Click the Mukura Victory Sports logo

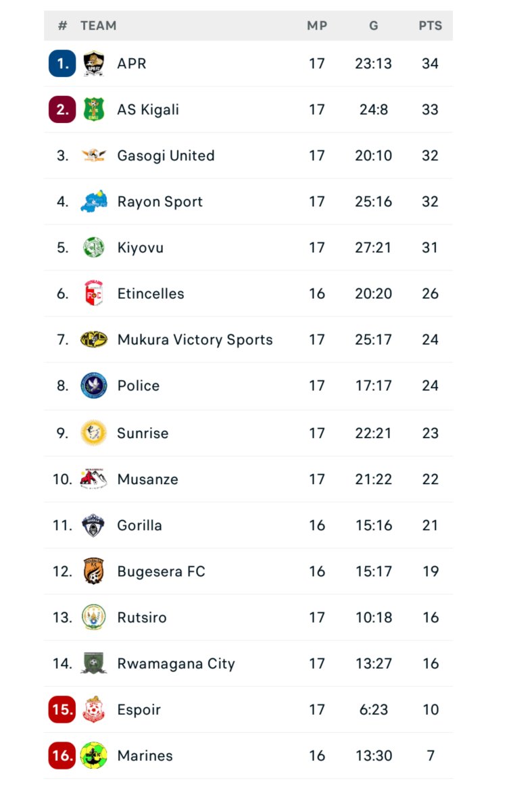point(94,339)
